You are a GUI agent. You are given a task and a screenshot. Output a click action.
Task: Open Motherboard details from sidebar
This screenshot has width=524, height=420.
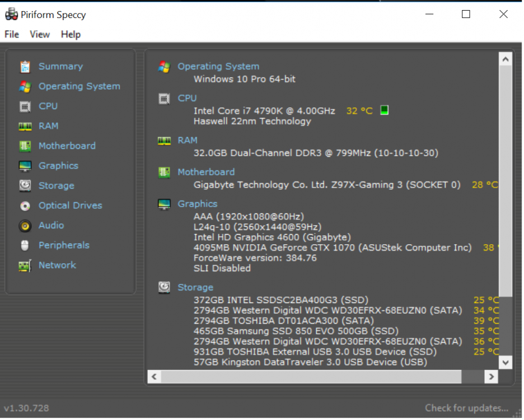[x=67, y=146]
